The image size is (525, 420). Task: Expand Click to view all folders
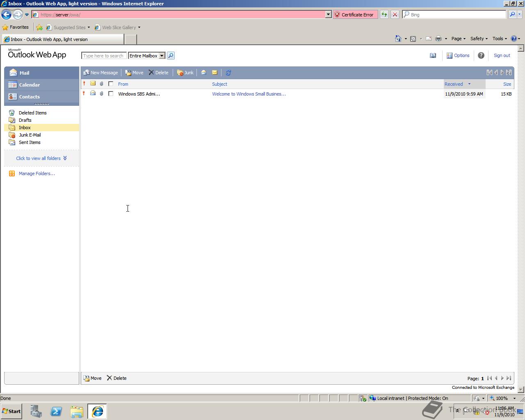(41, 158)
